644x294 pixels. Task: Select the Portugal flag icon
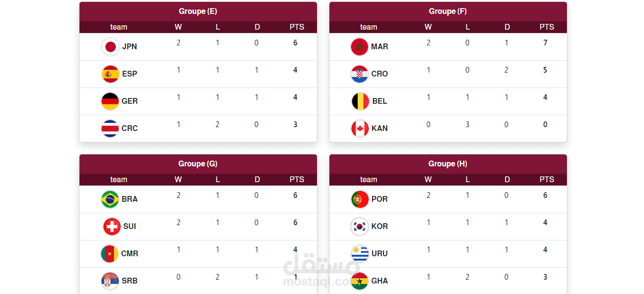(360, 199)
